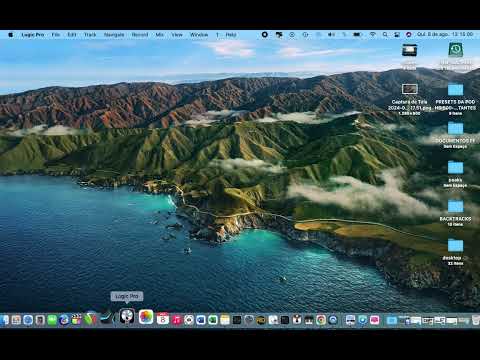
Task: Open the Wi-Fi menu bar icon
Action: click(373, 34)
